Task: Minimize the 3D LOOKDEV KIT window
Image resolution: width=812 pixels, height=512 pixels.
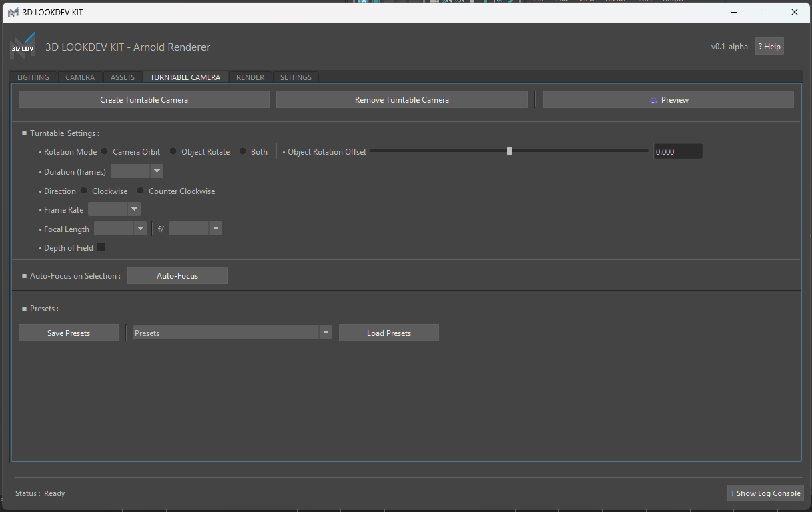Action: pyautogui.click(x=734, y=13)
